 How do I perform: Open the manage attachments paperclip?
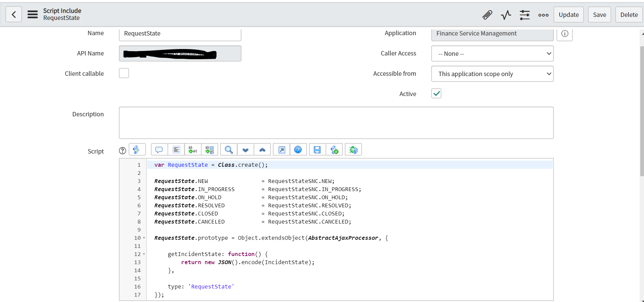tap(487, 15)
